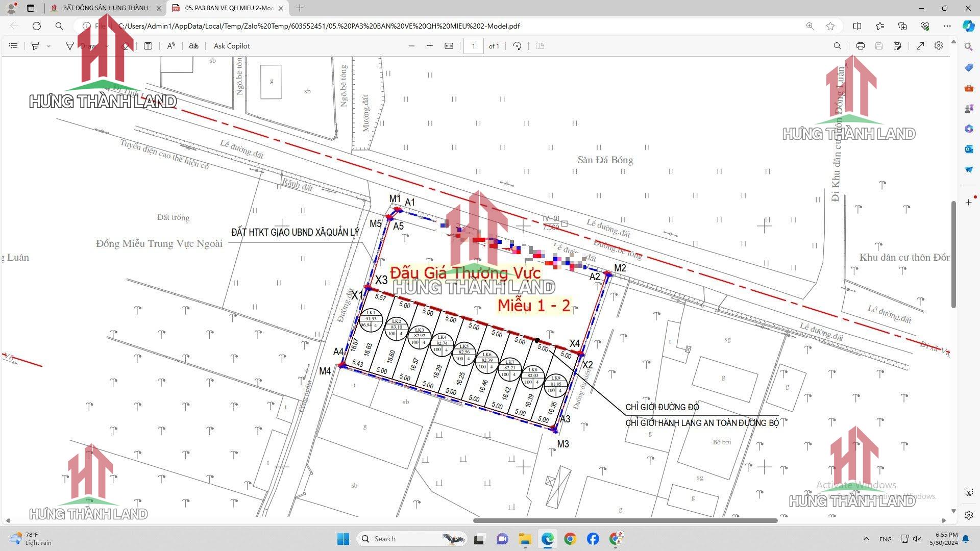
Task: Expand highlight color options dropdown
Action: [x=48, y=46]
